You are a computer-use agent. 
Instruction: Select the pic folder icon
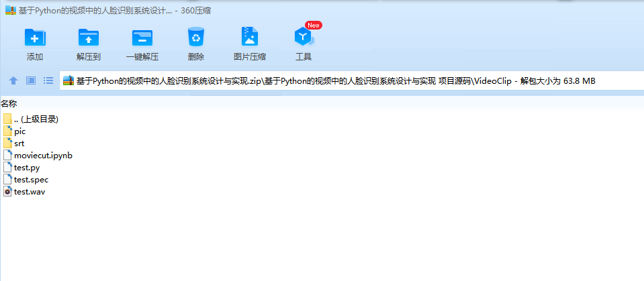coord(8,131)
